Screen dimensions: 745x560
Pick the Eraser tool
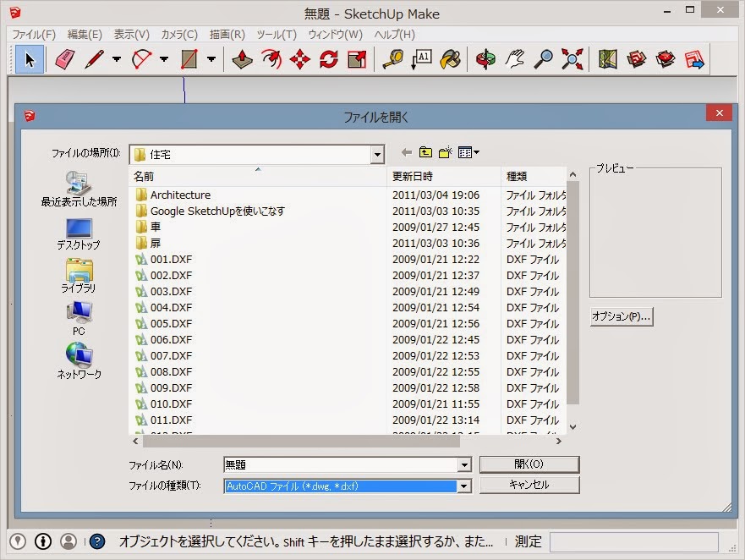click(x=64, y=59)
